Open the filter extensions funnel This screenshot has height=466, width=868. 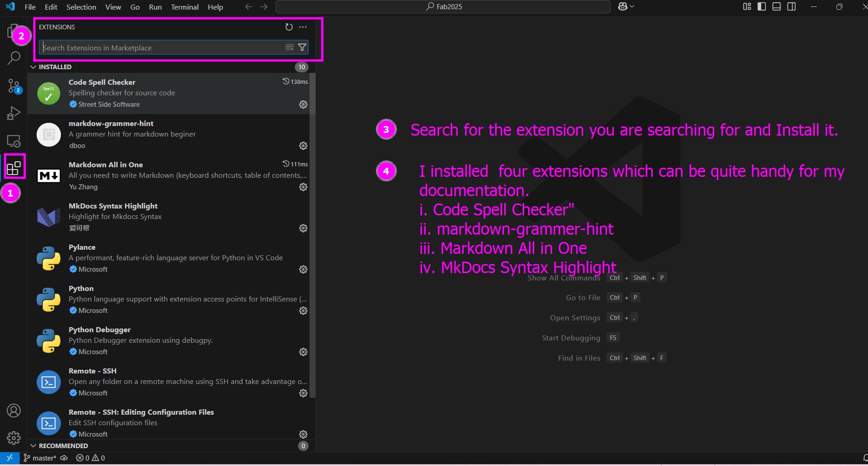pyautogui.click(x=302, y=47)
